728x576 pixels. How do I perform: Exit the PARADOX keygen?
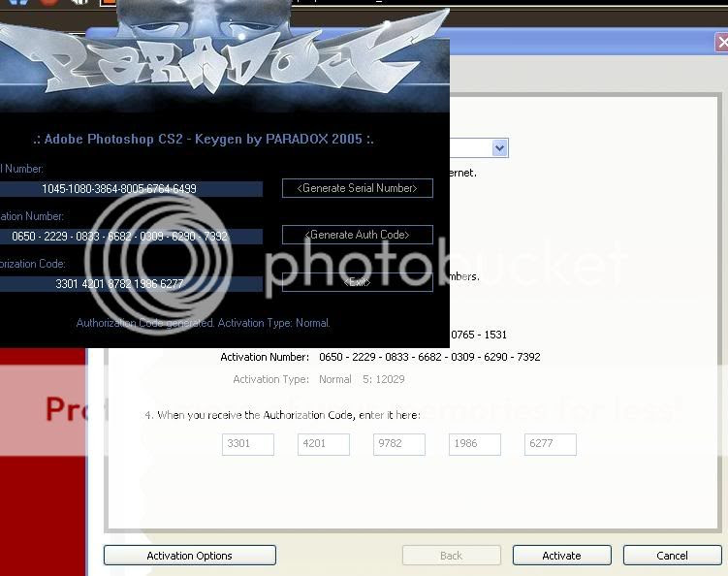(357, 282)
